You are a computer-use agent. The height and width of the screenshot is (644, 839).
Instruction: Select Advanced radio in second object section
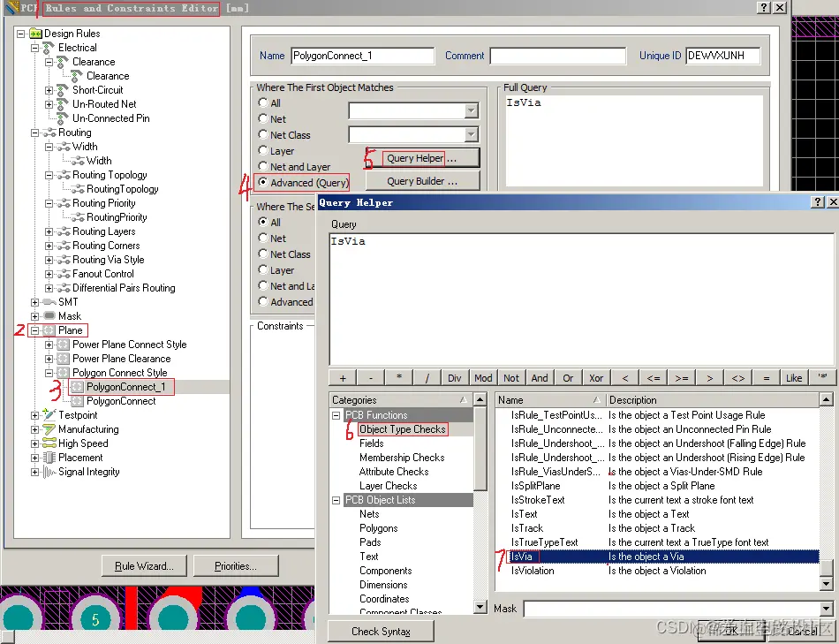(x=262, y=301)
